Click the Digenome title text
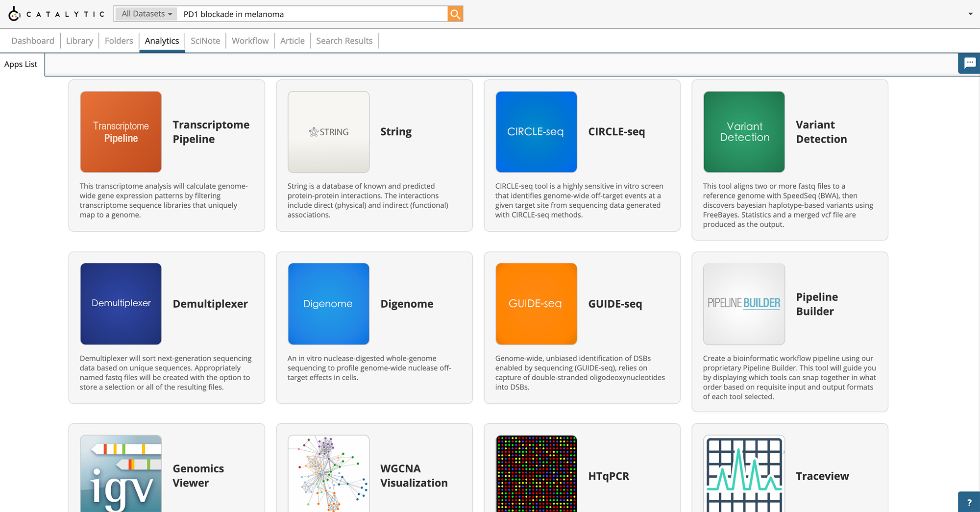Image resolution: width=980 pixels, height=512 pixels. [407, 304]
